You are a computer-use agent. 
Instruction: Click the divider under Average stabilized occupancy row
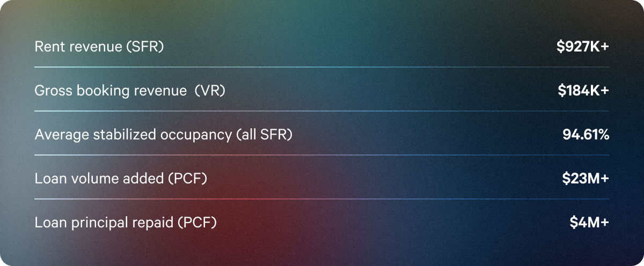[322, 155]
